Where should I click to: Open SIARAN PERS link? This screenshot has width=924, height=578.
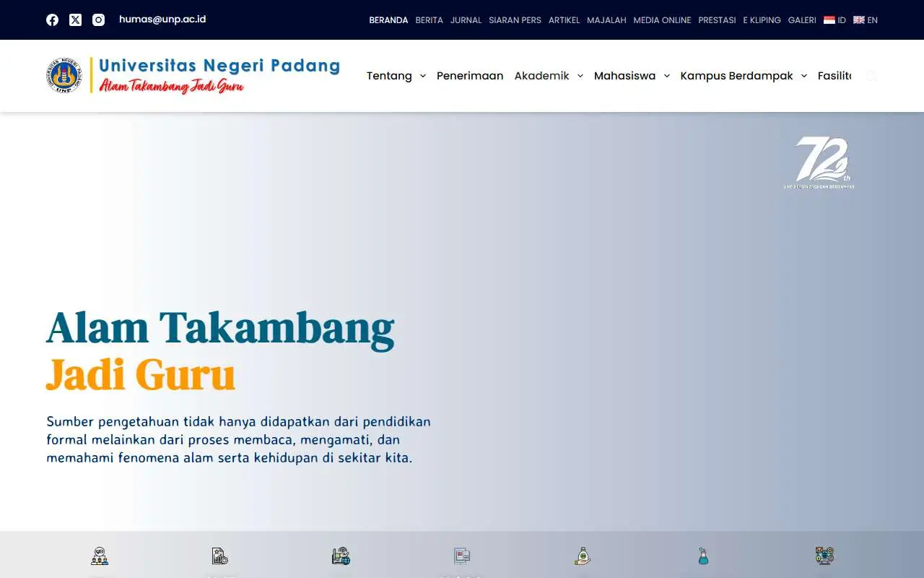tap(515, 20)
